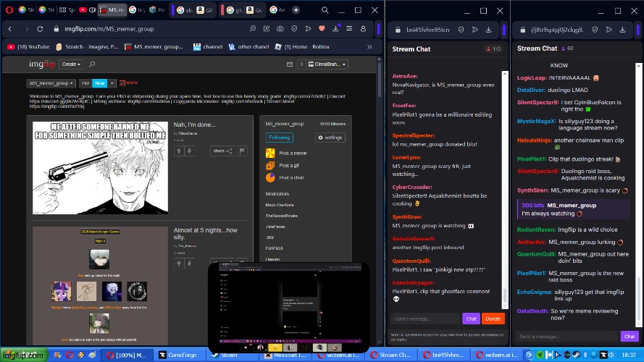Open the Speed Dial tab
The width and height of the screenshot is (644, 362).
(x=67, y=10)
